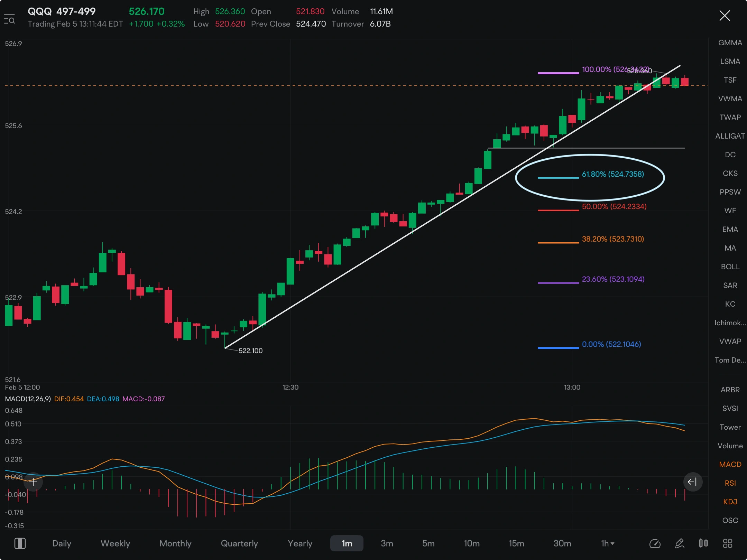Enable the MA indicator
The width and height of the screenshot is (747, 560).
tap(730, 248)
